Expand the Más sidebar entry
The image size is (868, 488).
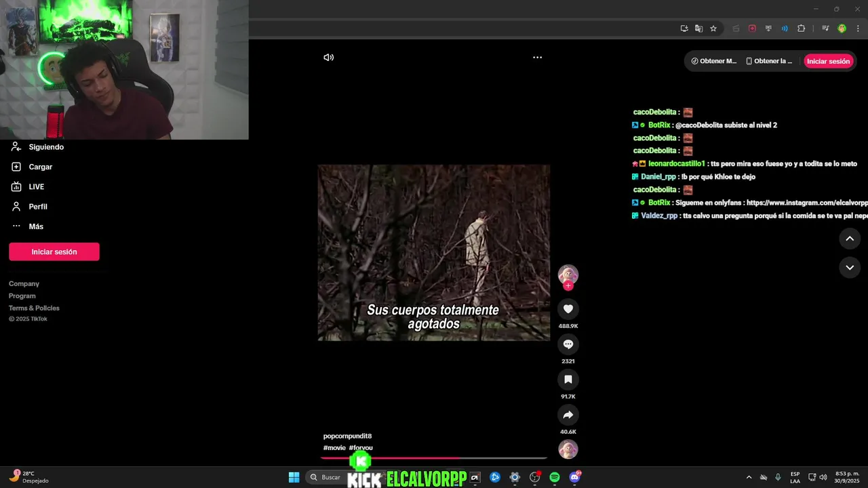pyautogui.click(x=27, y=226)
